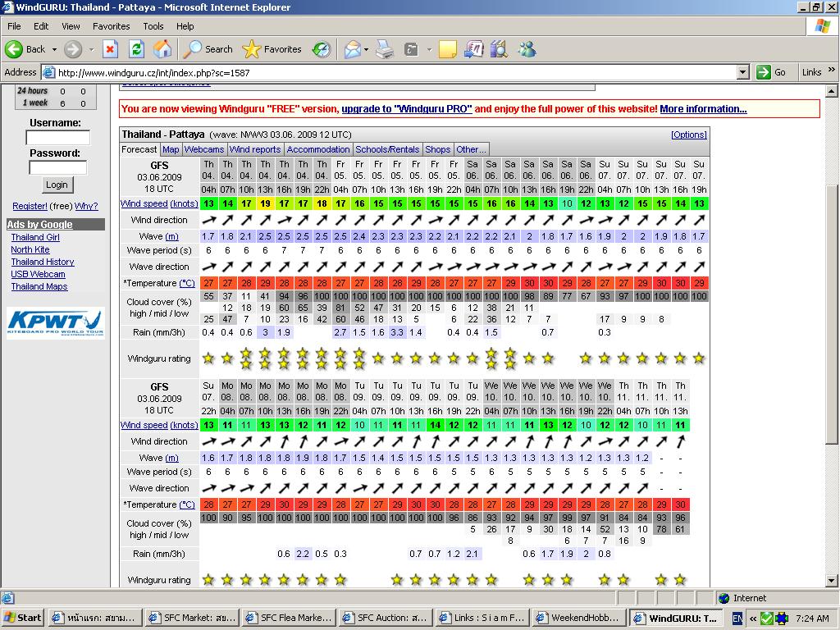The width and height of the screenshot is (840, 630).
Task: Follow the upgrade to Windguru PRO link
Action: [x=406, y=108]
